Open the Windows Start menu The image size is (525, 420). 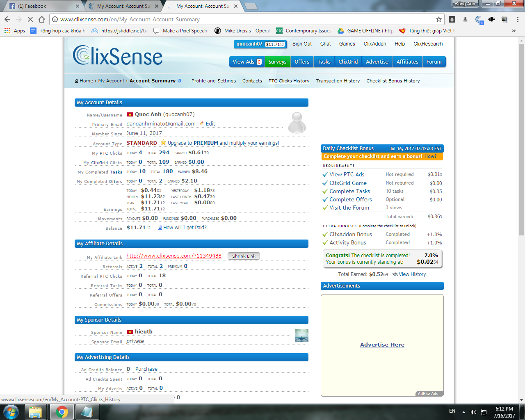pyautogui.click(x=11, y=412)
